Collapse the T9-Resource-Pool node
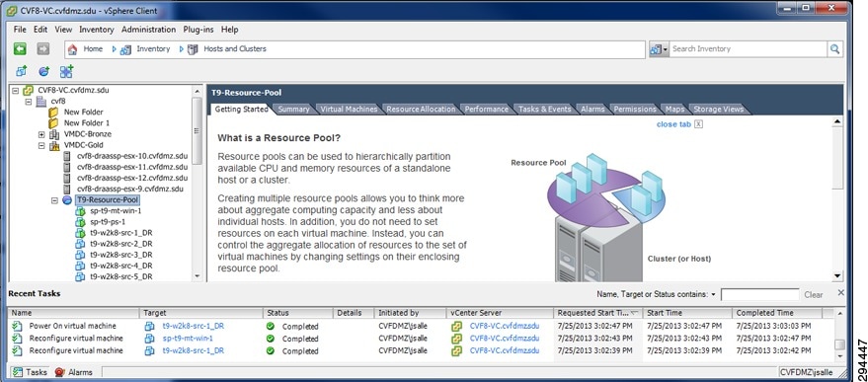This screenshot has height=382, width=868. click(54, 199)
